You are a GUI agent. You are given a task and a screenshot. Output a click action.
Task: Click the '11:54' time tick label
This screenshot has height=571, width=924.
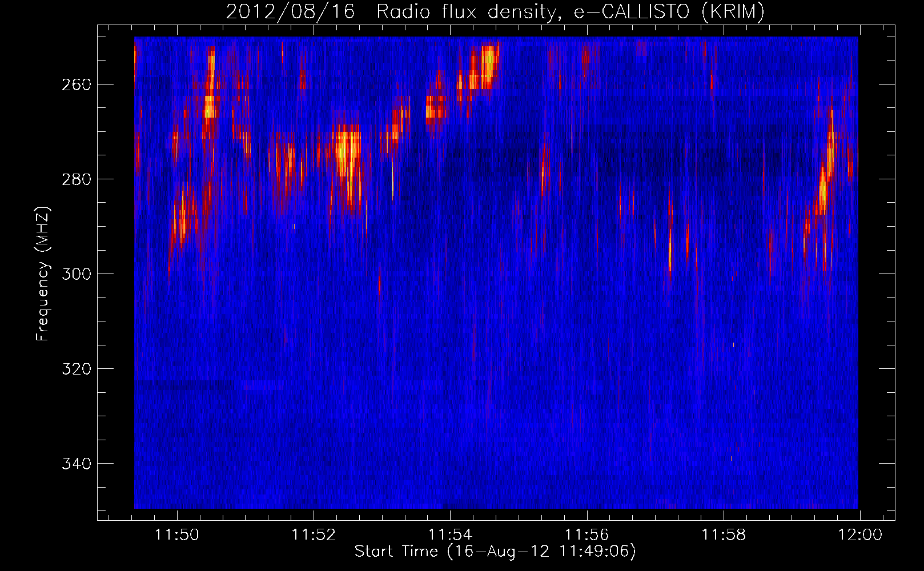[450, 535]
